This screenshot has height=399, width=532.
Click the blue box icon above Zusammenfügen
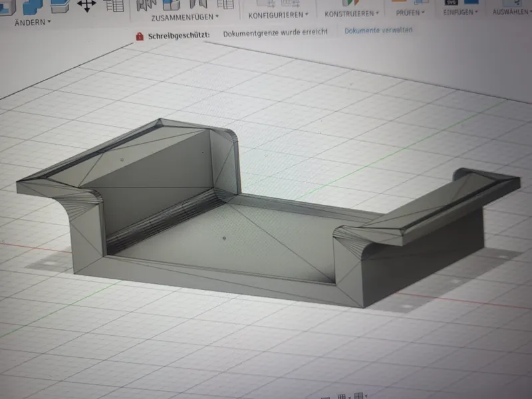172,5
